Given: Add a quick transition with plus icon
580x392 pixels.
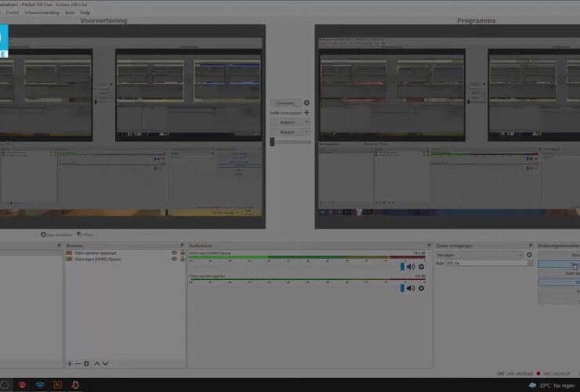Looking at the screenshot, I should (x=306, y=112).
